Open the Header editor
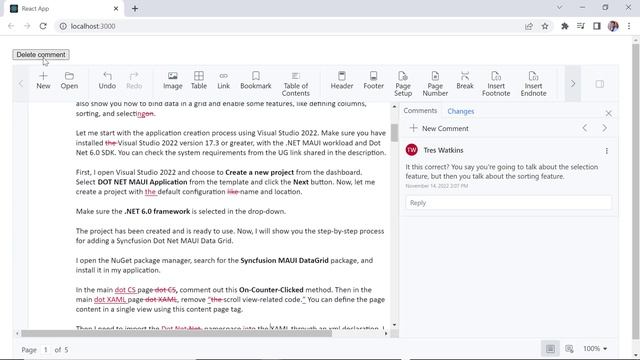This screenshot has width=640, height=360. (342, 80)
